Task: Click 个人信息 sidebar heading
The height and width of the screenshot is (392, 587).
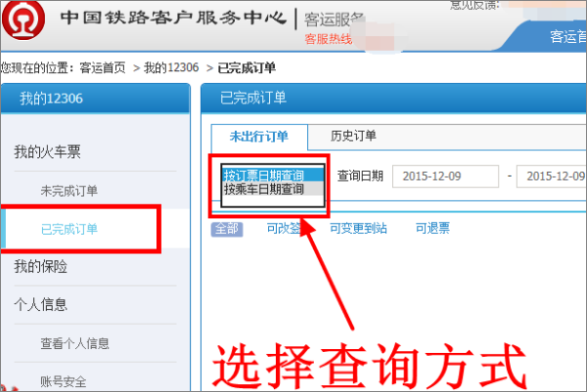Action: [x=41, y=305]
